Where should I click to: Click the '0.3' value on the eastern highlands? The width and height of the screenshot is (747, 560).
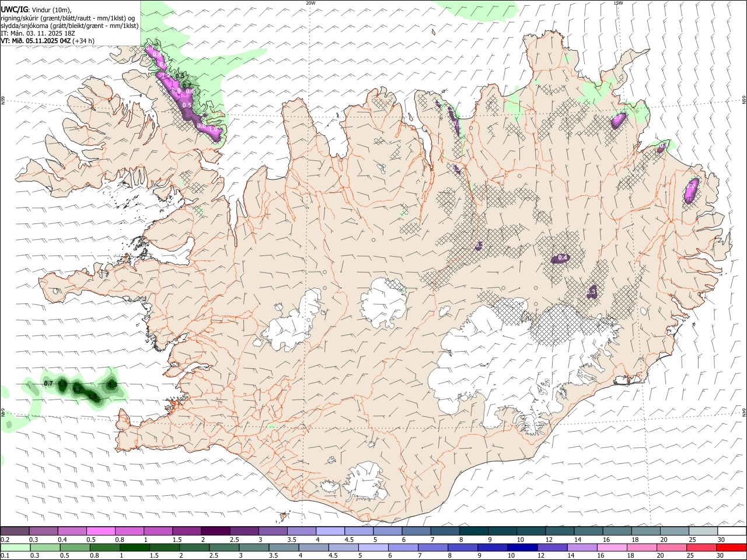point(591,292)
